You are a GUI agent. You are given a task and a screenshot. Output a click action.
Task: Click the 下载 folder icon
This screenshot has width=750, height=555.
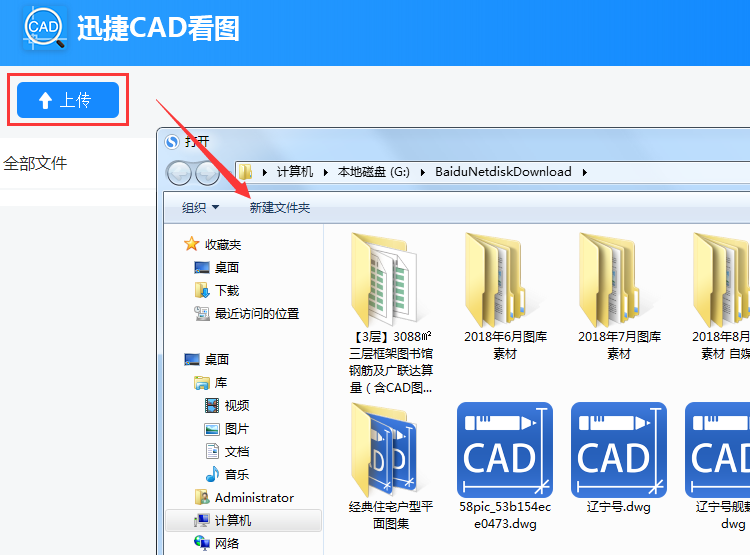point(202,290)
